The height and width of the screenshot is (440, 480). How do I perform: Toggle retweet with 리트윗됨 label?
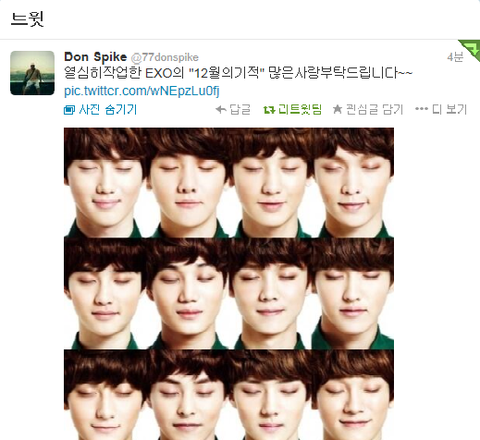tap(300, 109)
